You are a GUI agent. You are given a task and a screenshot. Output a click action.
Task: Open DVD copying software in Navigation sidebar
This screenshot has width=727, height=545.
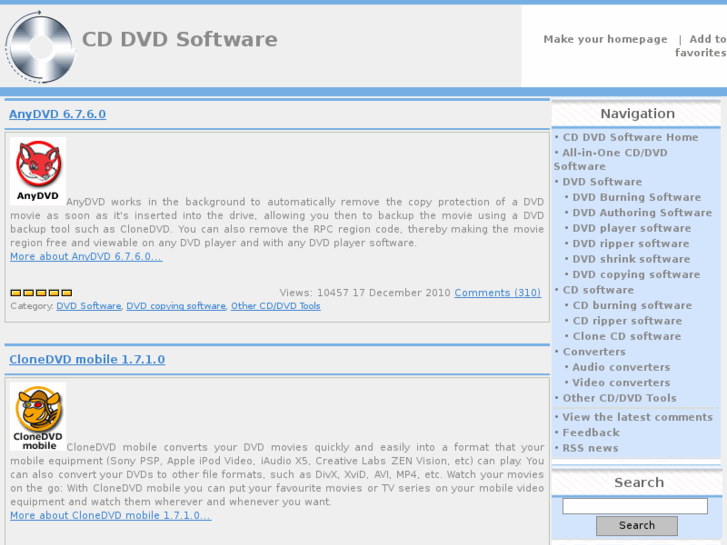pyautogui.click(x=636, y=275)
